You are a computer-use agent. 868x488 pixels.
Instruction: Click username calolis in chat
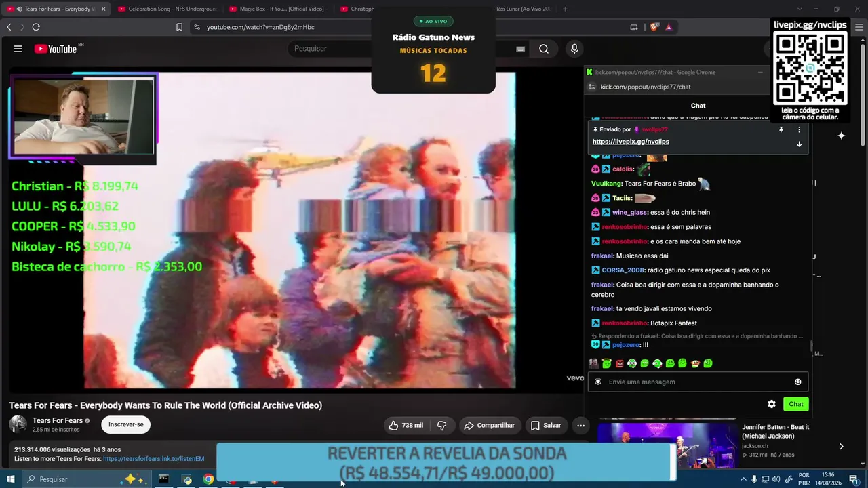(x=623, y=169)
